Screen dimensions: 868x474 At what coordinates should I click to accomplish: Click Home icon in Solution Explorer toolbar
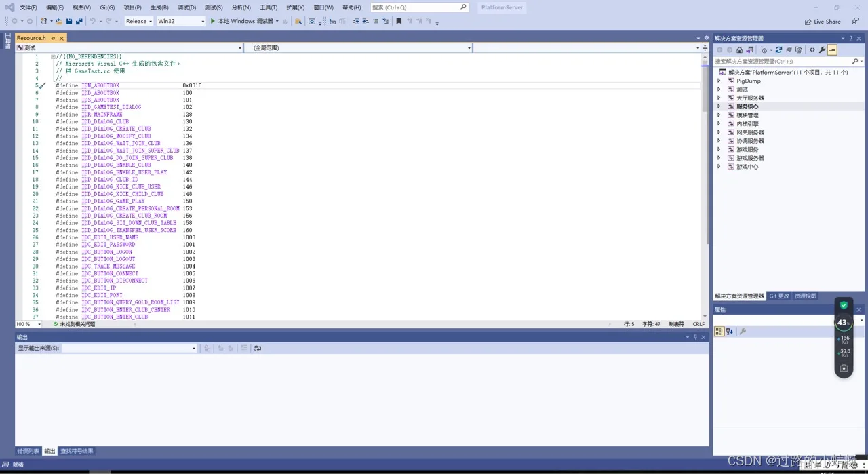pyautogui.click(x=740, y=50)
